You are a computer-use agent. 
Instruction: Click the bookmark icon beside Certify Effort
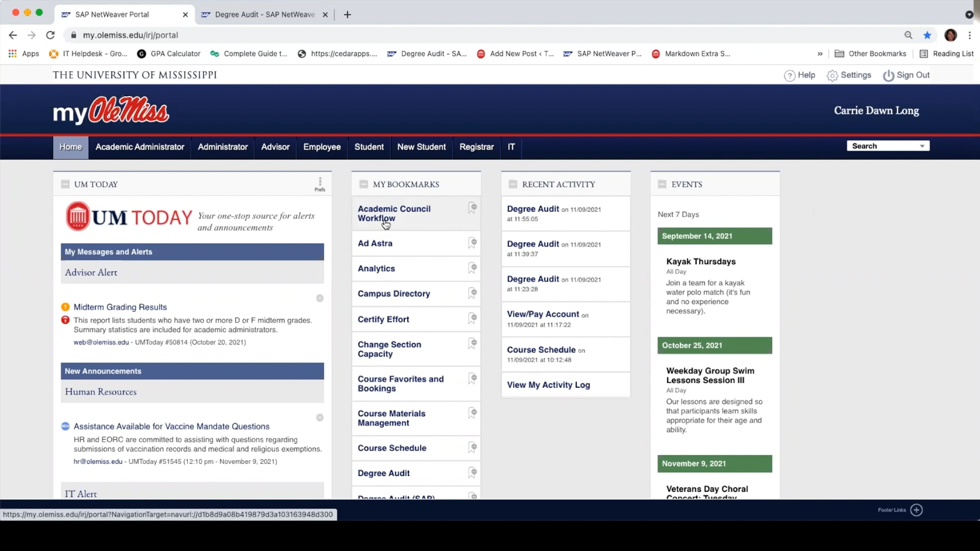pos(472,318)
